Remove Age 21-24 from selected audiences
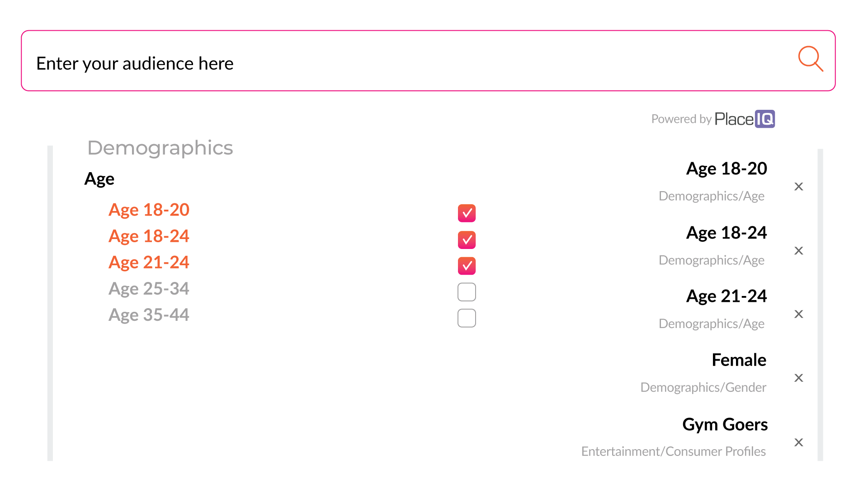This screenshot has height=488, width=868. click(x=799, y=314)
